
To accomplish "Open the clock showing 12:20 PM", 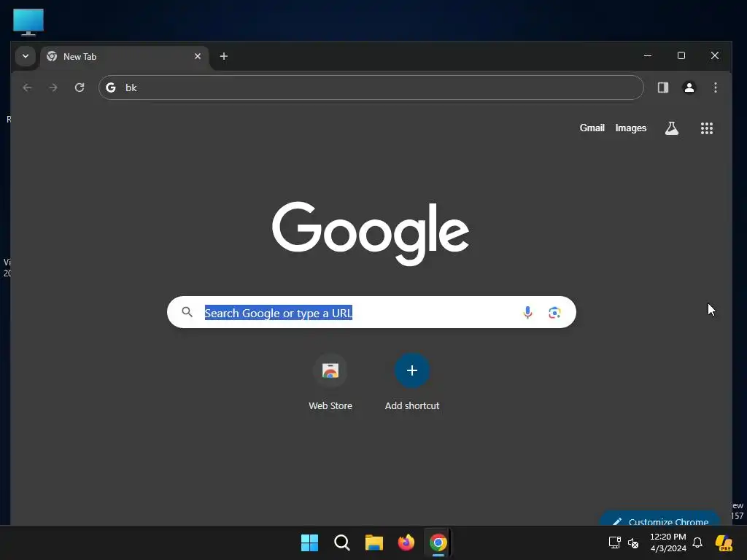I will pyautogui.click(x=668, y=542).
